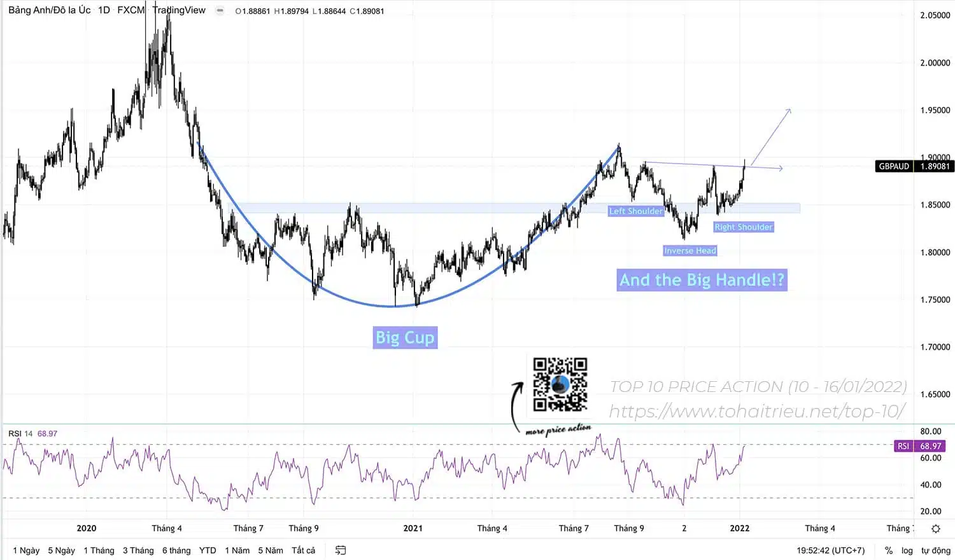Click the market status dot next to TradingView
The image size is (955, 560).
(x=220, y=10)
